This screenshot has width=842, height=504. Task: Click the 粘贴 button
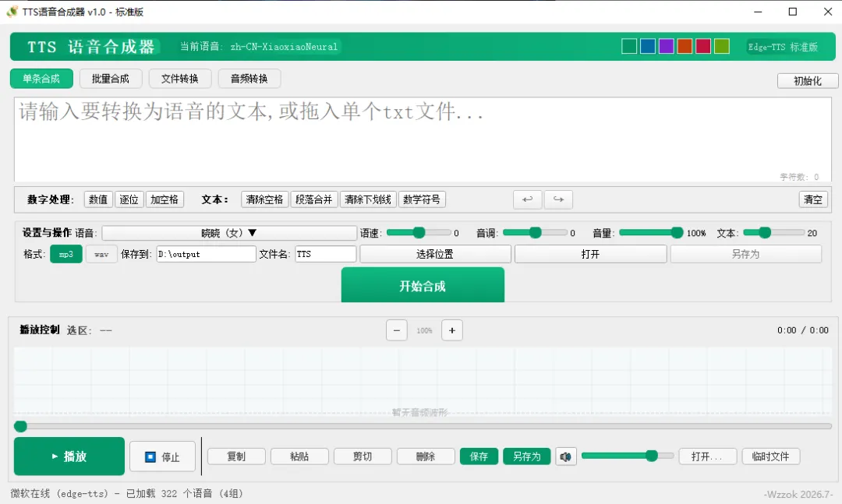coord(299,456)
